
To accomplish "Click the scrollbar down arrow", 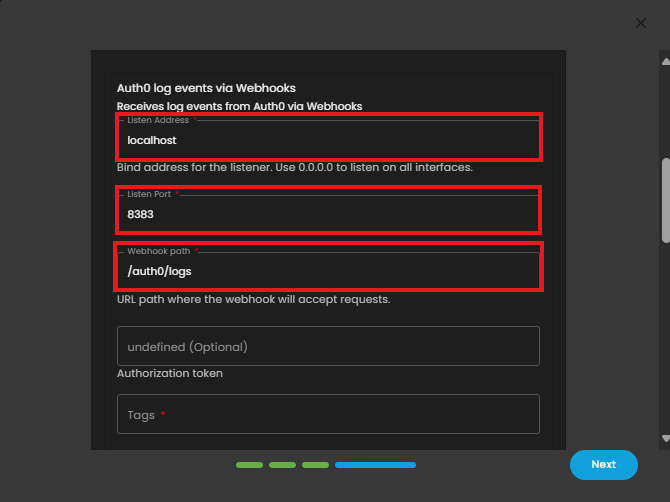I will tap(666, 438).
